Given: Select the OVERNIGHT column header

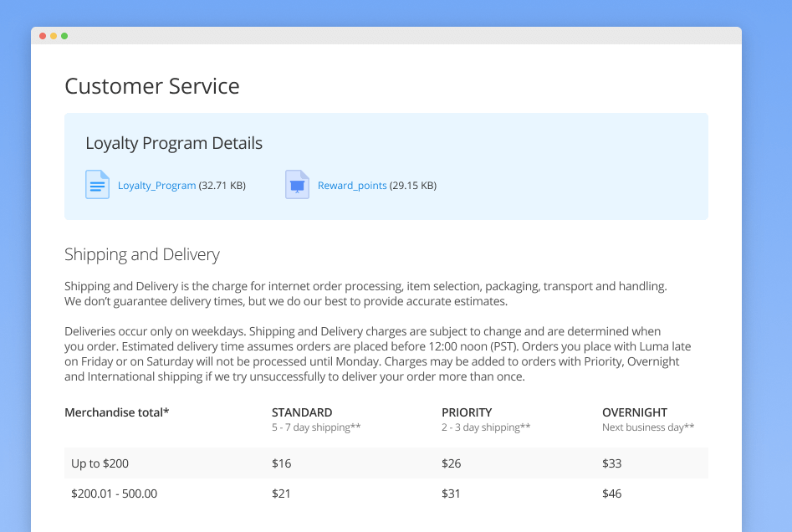Looking at the screenshot, I should tap(635, 412).
